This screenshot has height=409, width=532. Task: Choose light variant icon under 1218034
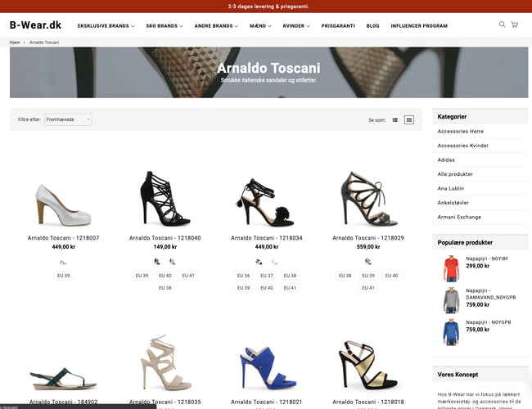274,262
